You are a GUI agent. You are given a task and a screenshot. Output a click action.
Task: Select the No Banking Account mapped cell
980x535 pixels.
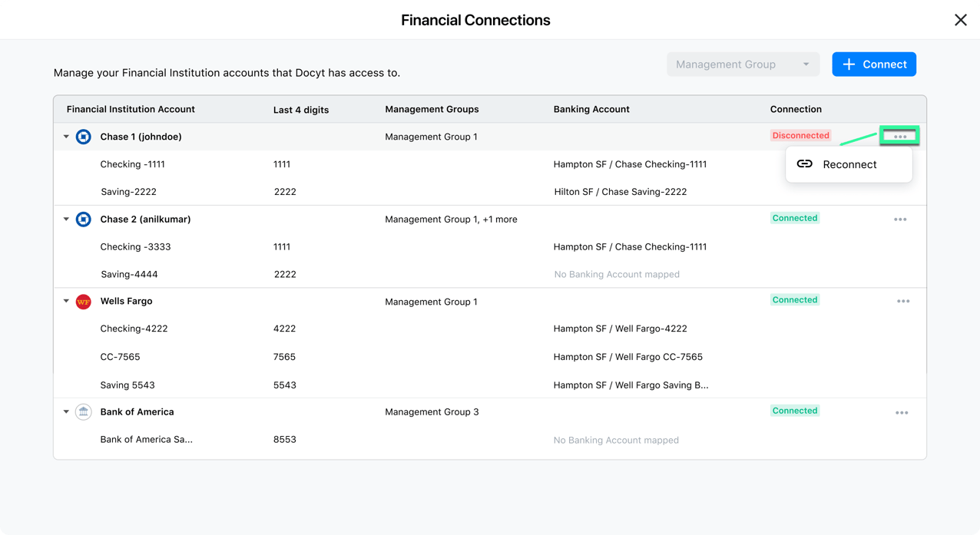pos(616,274)
